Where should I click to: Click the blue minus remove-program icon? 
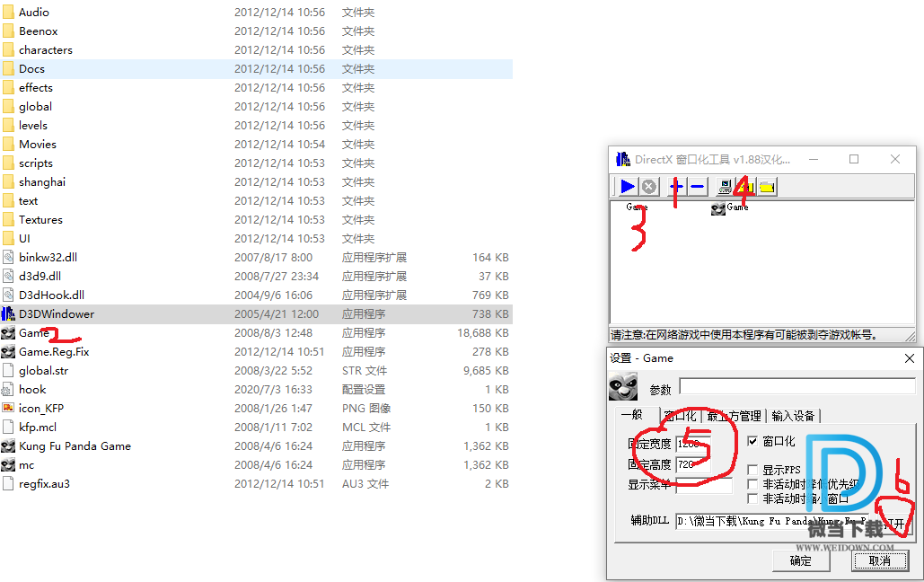coord(698,187)
